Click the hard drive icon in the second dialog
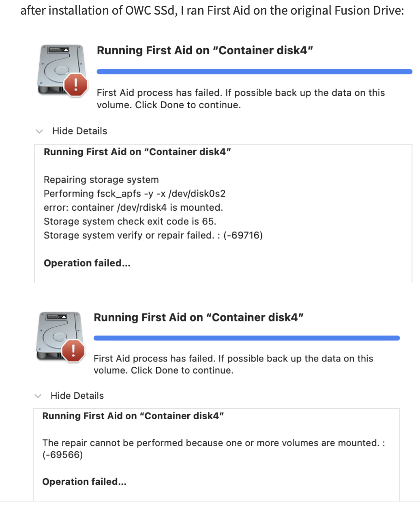The image size is (420, 505). (59, 336)
